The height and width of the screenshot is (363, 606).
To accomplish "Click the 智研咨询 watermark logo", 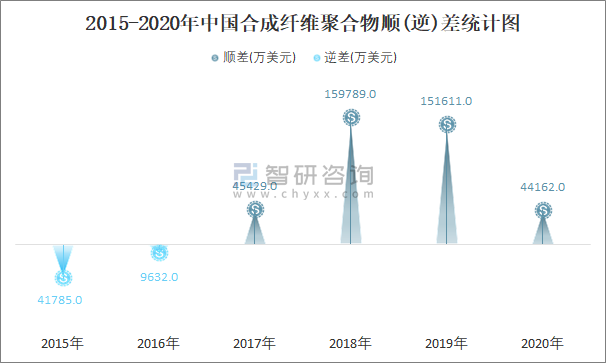I will point(303,175).
